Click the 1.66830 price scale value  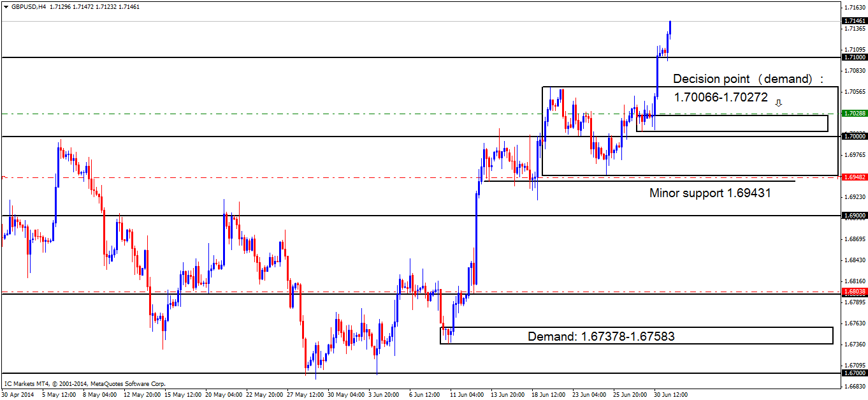click(854, 386)
